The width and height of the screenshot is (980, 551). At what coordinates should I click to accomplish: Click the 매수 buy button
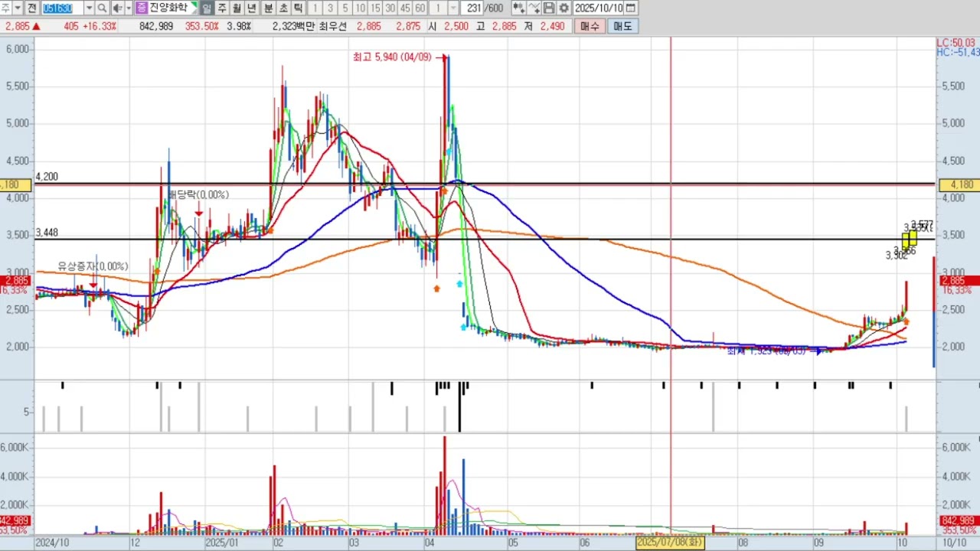(590, 26)
